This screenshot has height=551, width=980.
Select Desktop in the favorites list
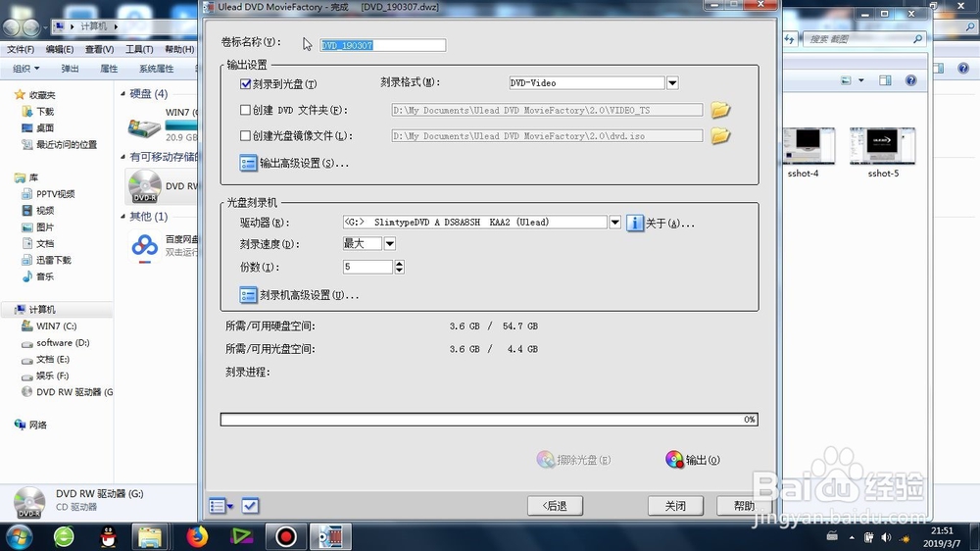click(38, 127)
